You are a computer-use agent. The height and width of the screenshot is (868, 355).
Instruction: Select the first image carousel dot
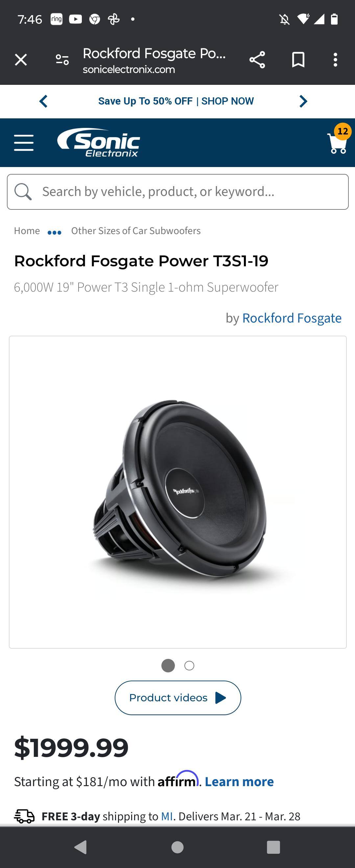(168, 665)
